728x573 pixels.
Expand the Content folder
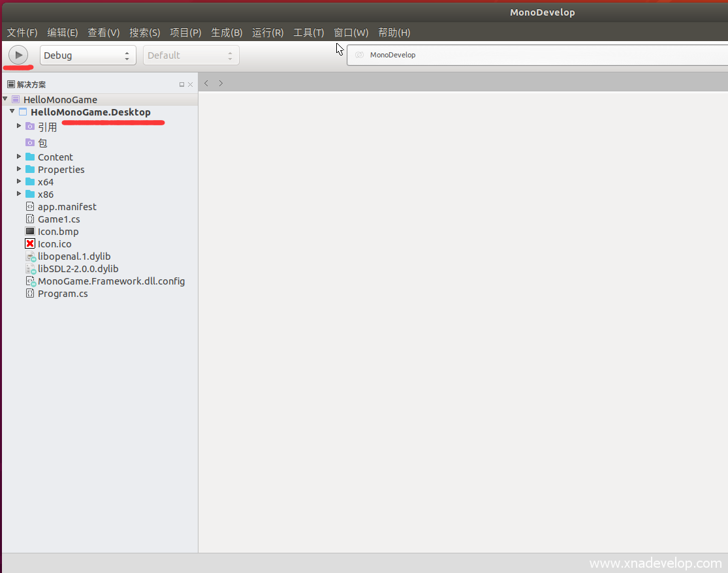(x=19, y=157)
